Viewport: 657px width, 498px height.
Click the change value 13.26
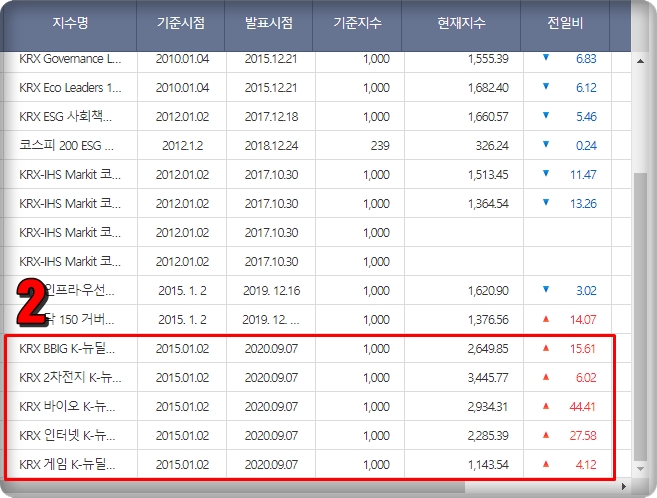pyautogui.click(x=583, y=204)
